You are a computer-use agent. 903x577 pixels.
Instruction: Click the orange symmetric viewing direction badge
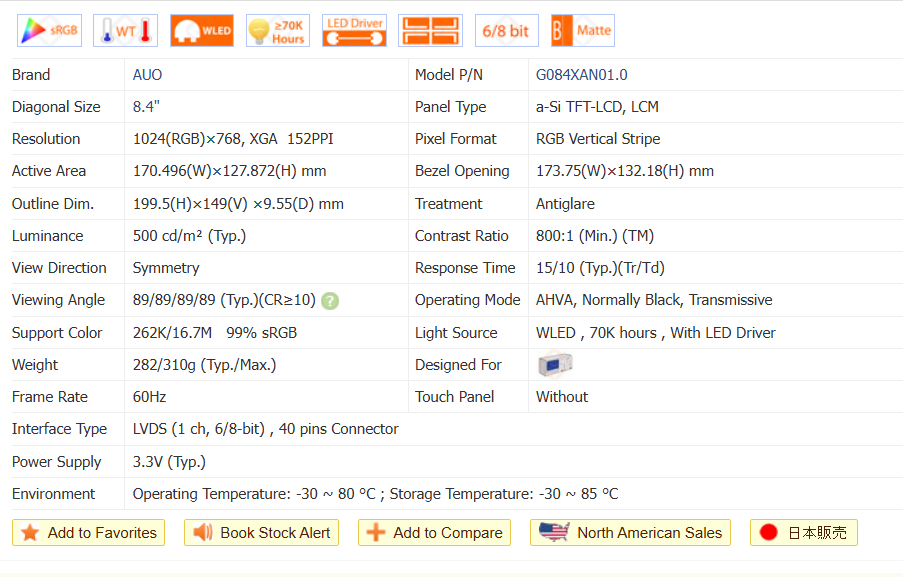[430, 31]
